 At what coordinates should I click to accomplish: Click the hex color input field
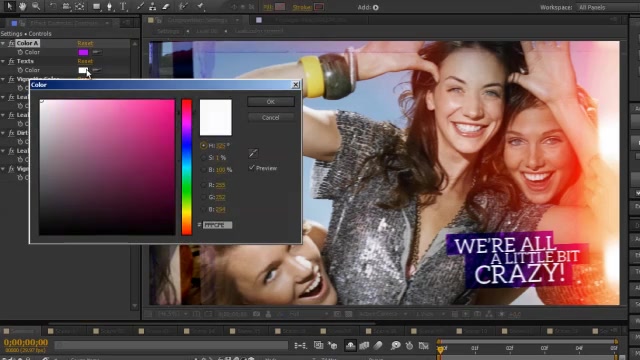[x=218, y=225]
